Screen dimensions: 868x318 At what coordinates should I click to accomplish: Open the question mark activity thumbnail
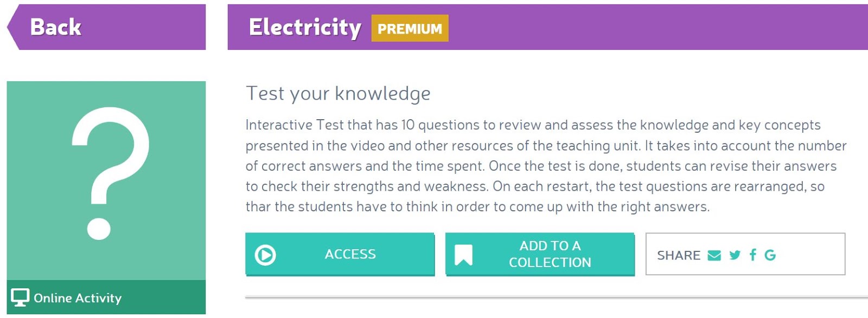pos(106,180)
